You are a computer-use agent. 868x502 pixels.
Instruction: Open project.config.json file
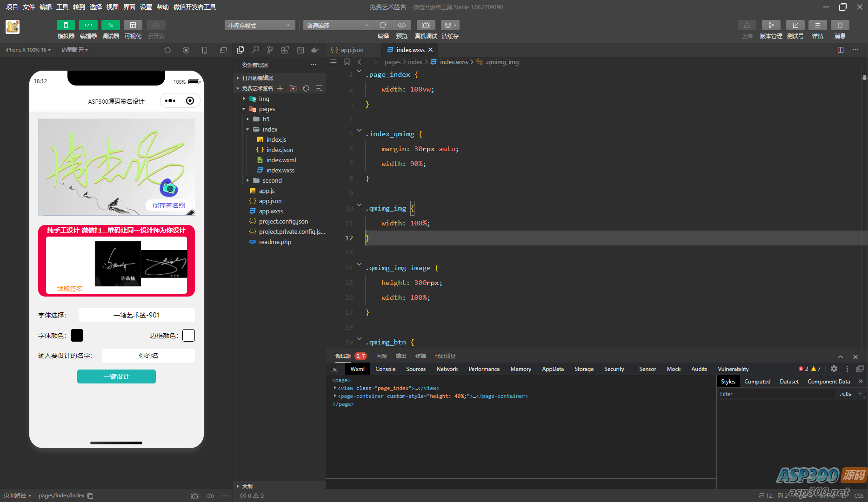pos(283,222)
